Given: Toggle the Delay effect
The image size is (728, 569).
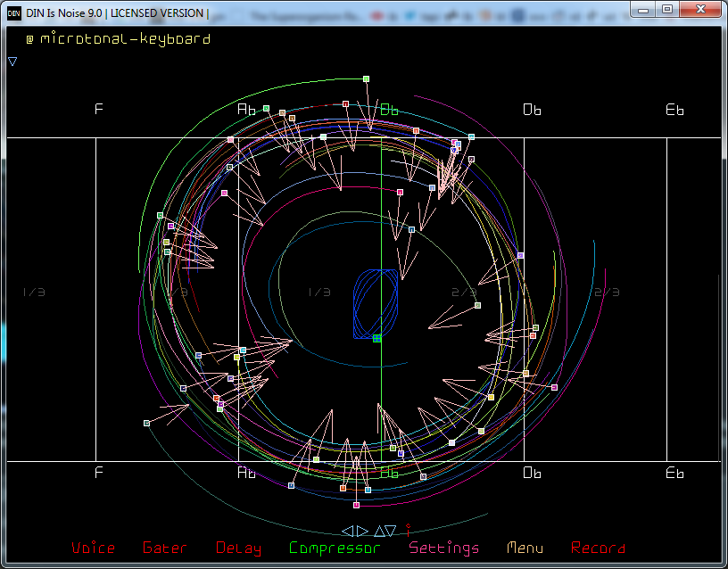Looking at the screenshot, I should coord(238,548).
